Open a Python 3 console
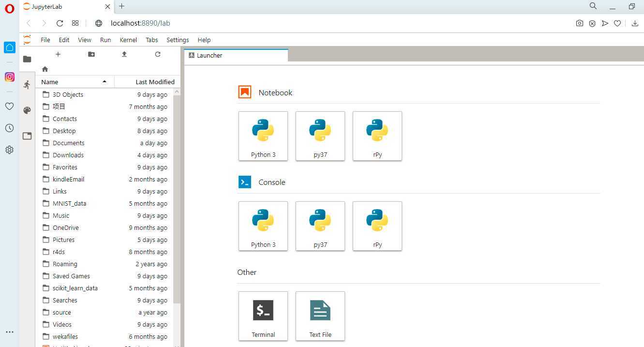 pos(263,226)
